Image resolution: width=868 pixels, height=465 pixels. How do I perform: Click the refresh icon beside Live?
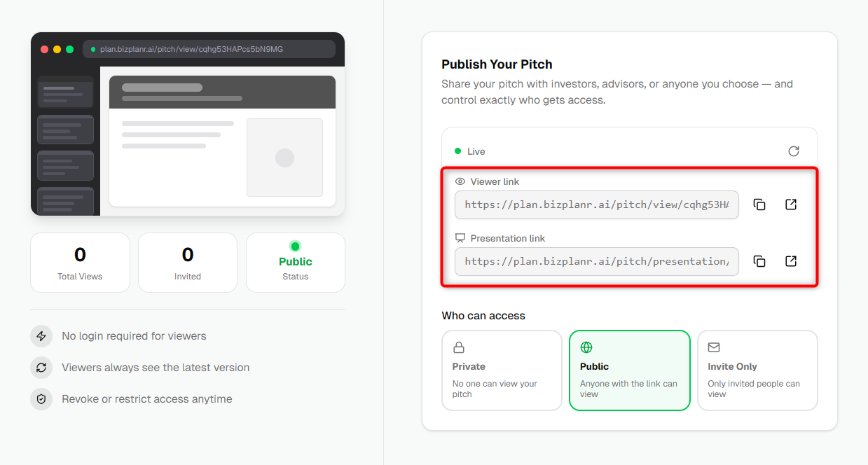[794, 151]
